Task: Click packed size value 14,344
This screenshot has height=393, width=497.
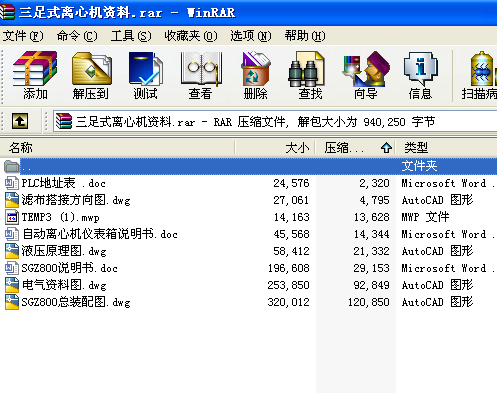Action: 372,234
